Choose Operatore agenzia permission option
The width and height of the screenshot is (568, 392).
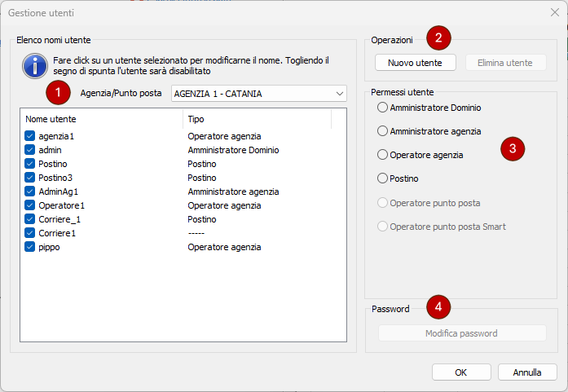pos(382,155)
